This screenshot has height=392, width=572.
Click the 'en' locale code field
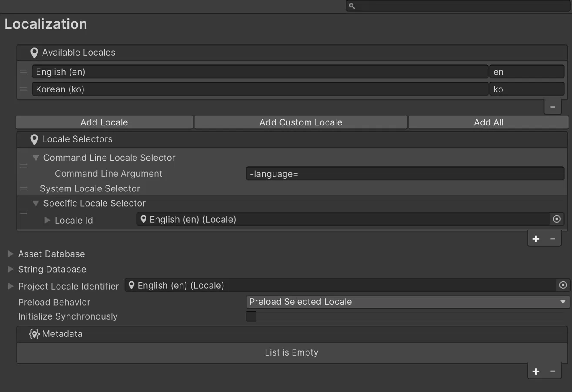click(527, 72)
